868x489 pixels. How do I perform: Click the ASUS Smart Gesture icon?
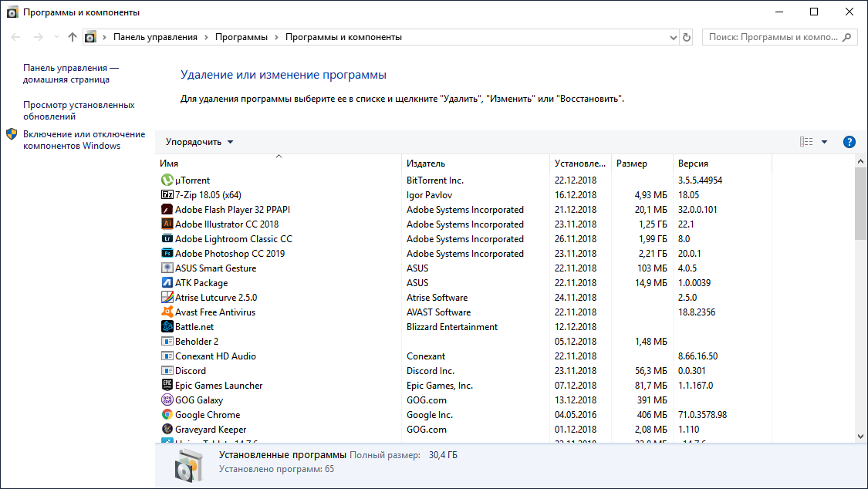[x=167, y=268]
